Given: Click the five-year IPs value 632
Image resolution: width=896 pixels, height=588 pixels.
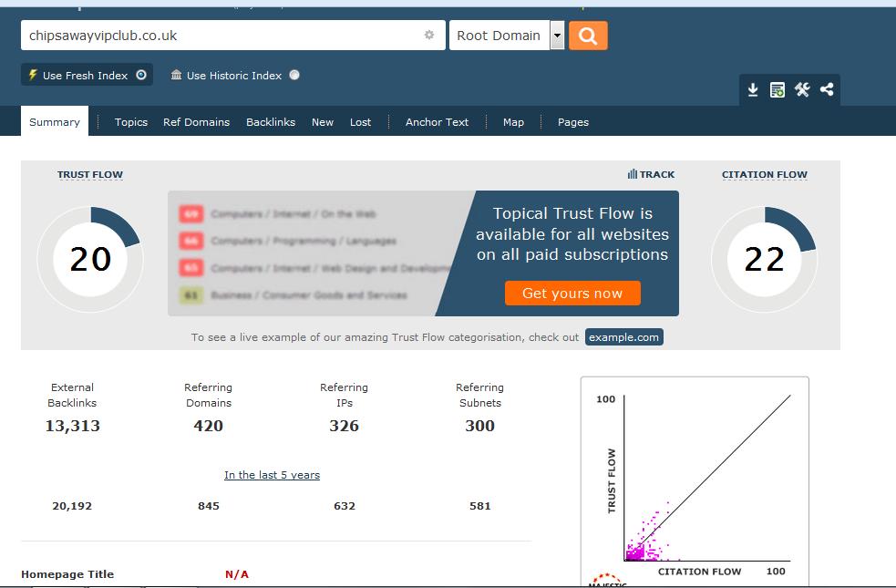Looking at the screenshot, I should pyautogui.click(x=345, y=506).
